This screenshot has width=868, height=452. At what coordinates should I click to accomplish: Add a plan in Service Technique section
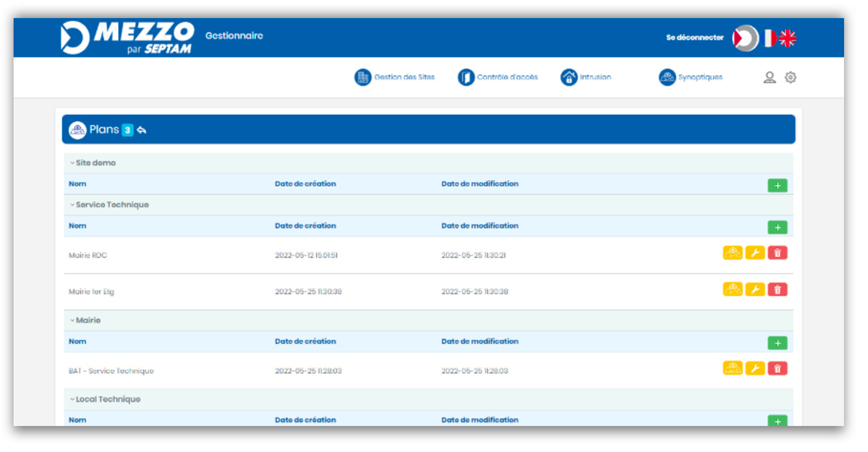778,228
